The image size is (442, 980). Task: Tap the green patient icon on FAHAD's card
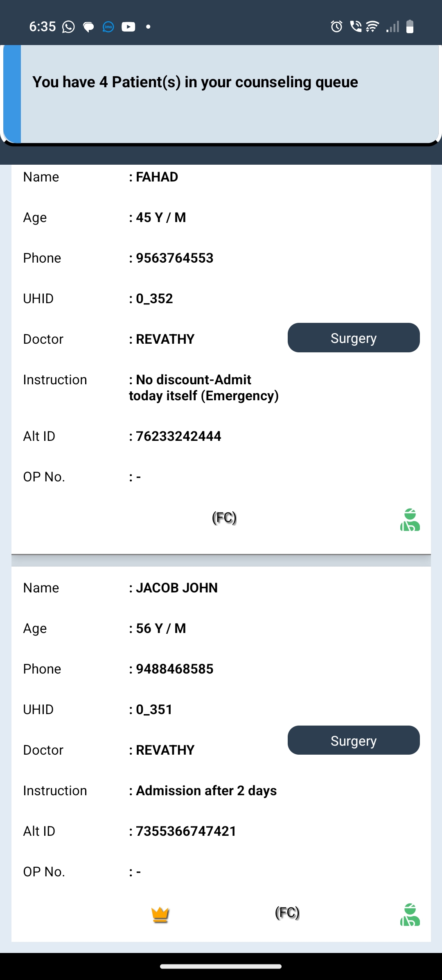410,520
